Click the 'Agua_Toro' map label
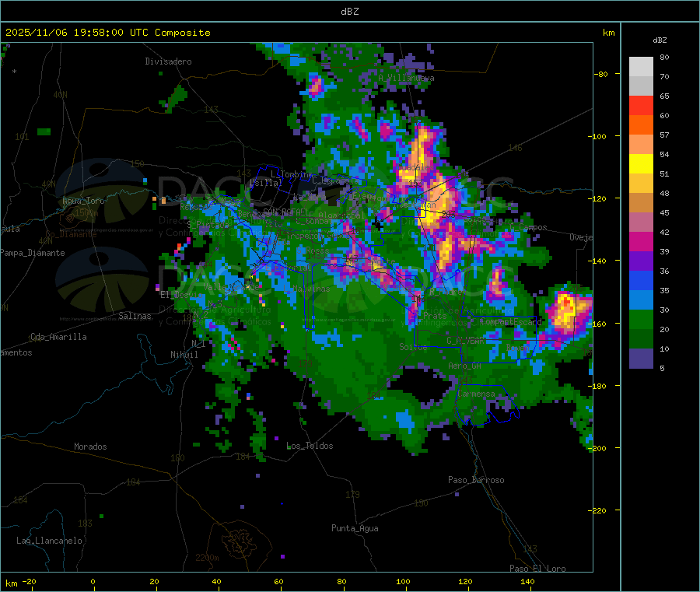 (83, 201)
